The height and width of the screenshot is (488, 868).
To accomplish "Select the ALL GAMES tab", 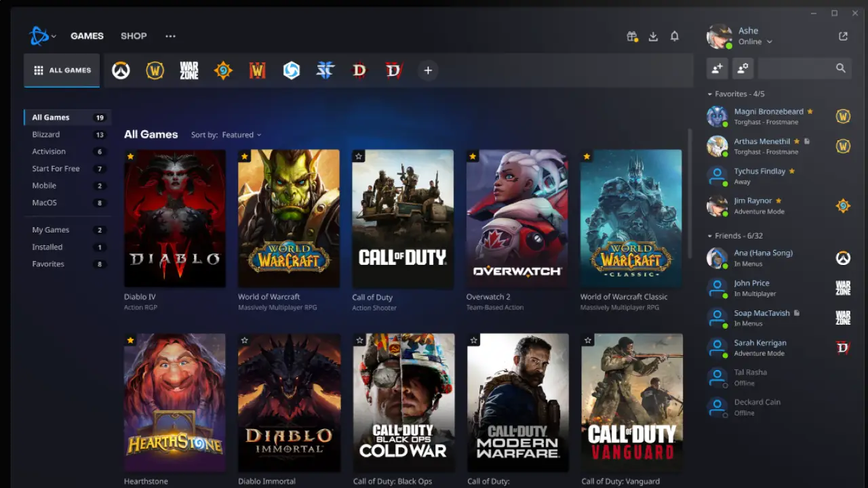I will pos(62,70).
